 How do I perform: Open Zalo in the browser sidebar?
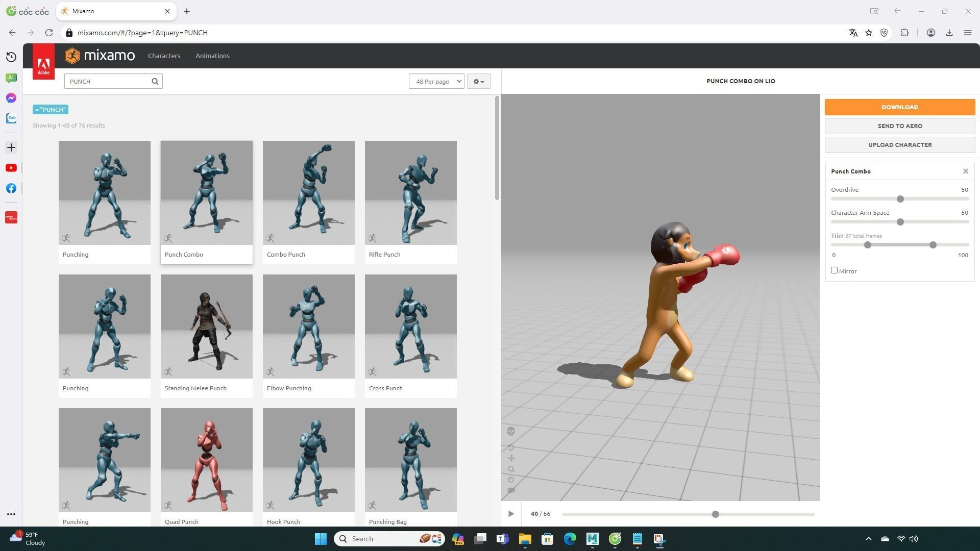coord(11,118)
